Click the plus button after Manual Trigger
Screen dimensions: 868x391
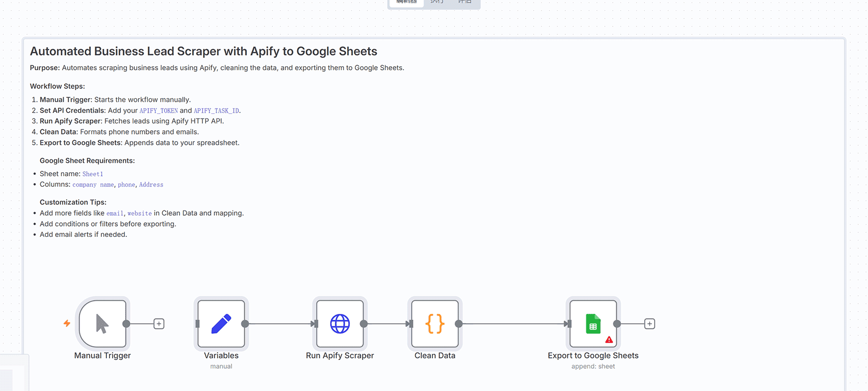click(x=159, y=324)
